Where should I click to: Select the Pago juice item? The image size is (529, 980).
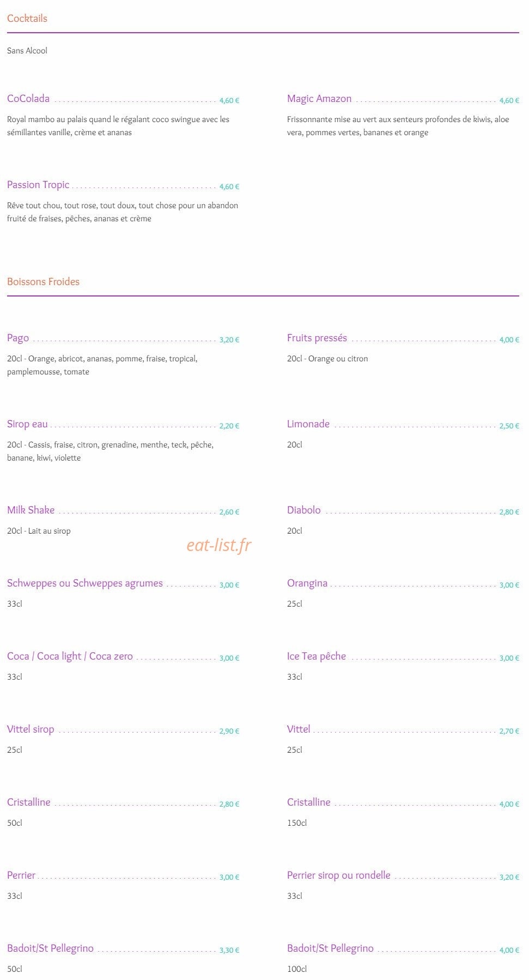[18, 338]
